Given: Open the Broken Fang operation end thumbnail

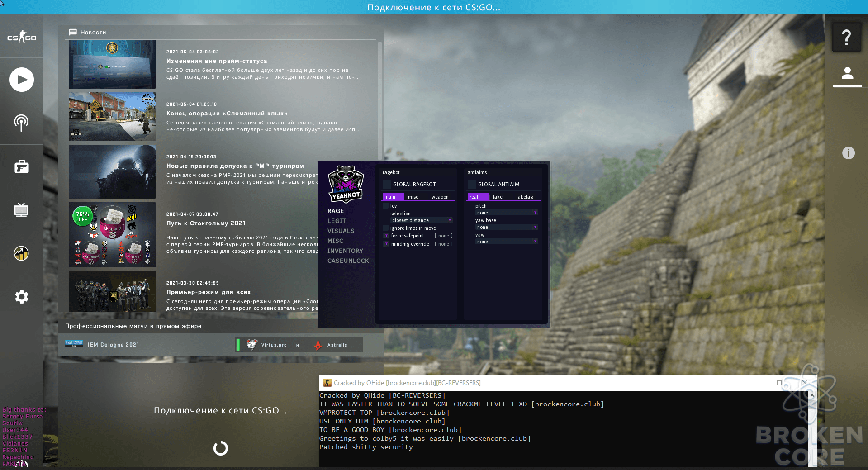Looking at the screenshot, I should (x=112, y=117).
